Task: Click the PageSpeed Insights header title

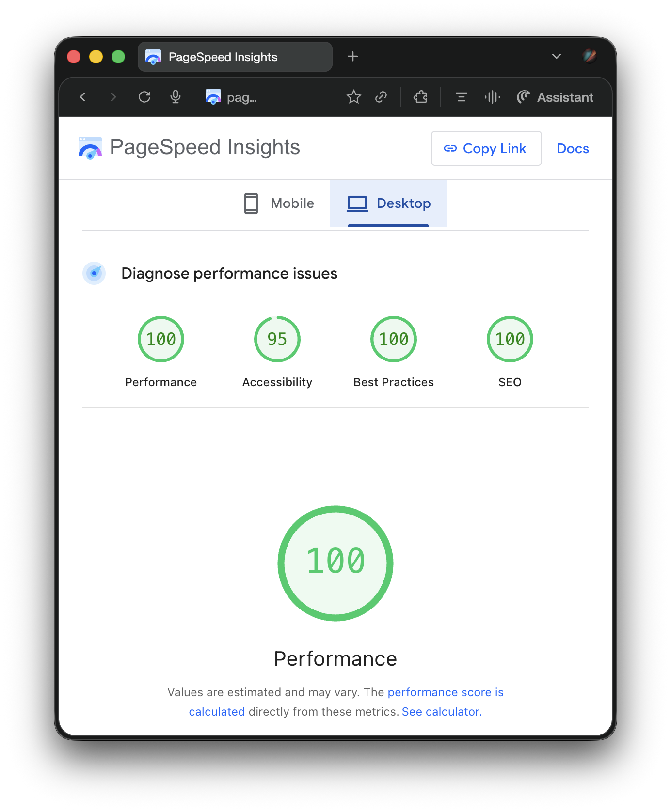Action: coord(205,147)
